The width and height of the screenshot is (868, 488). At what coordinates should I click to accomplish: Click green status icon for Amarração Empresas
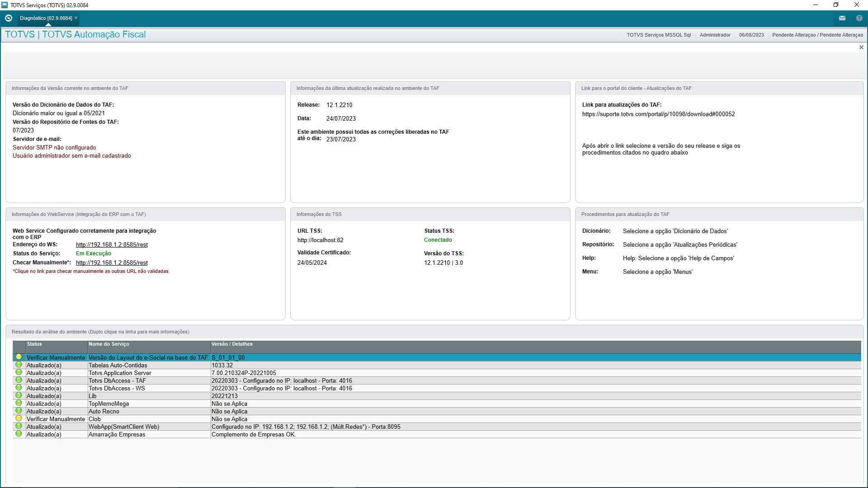pyautogui.click(x=19, y=434)
